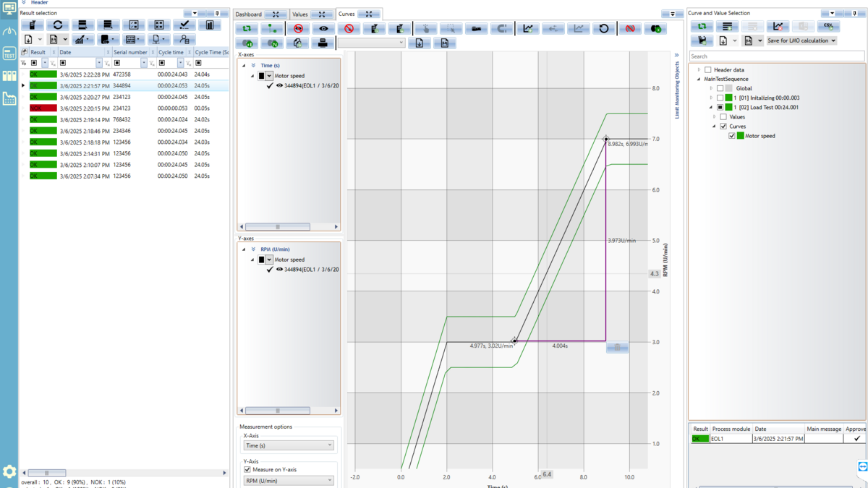Toggle Measure on Y-axis checkbox
The image size is (868, 488).
click(x=247, y=470)
